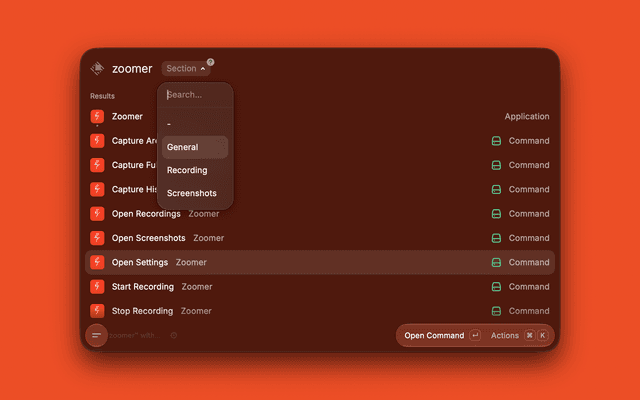
Task: Choose Screenshots in the Section list
Action: click(195, 193)
